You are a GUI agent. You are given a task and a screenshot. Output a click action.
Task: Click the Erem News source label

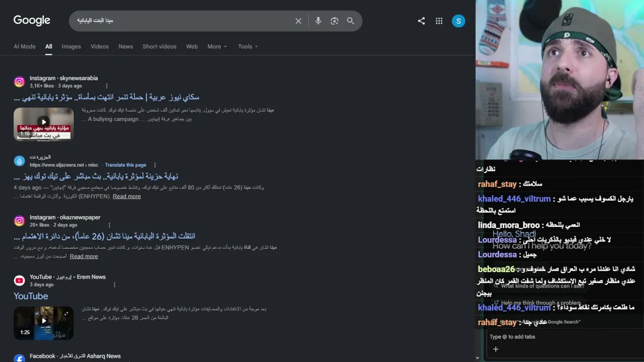[67, 277]
